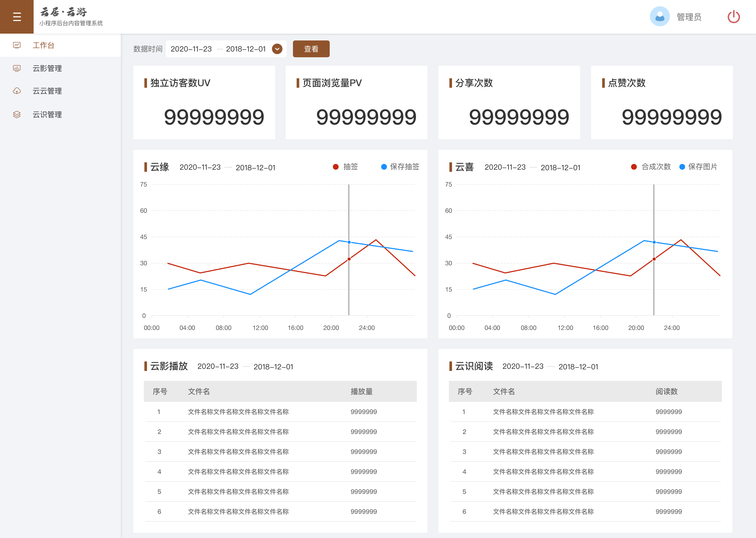The width and height of the screenshot is (756, 538).
Task: Click the 云影管理 chart icon
Action: [x=17, y=68]
